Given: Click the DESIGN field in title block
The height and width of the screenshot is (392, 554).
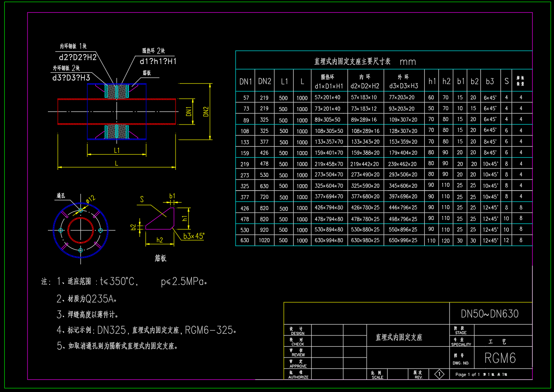Looking at the screenshot, I should 297,331.
